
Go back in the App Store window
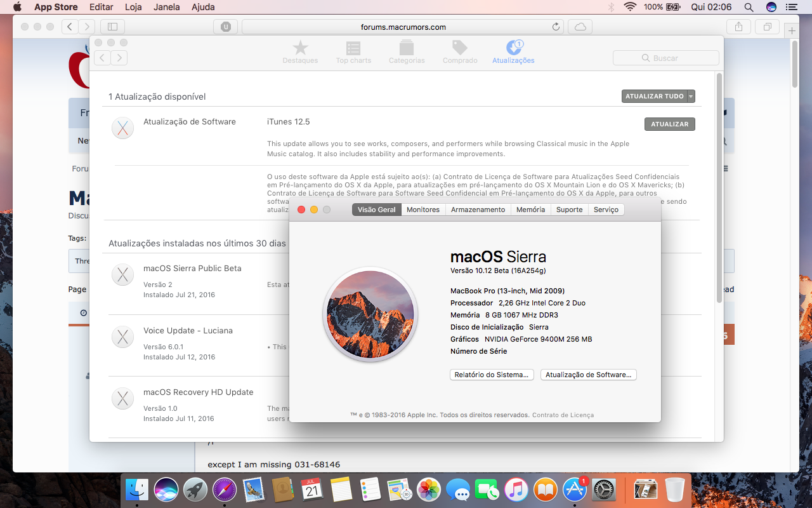(103, 58)
